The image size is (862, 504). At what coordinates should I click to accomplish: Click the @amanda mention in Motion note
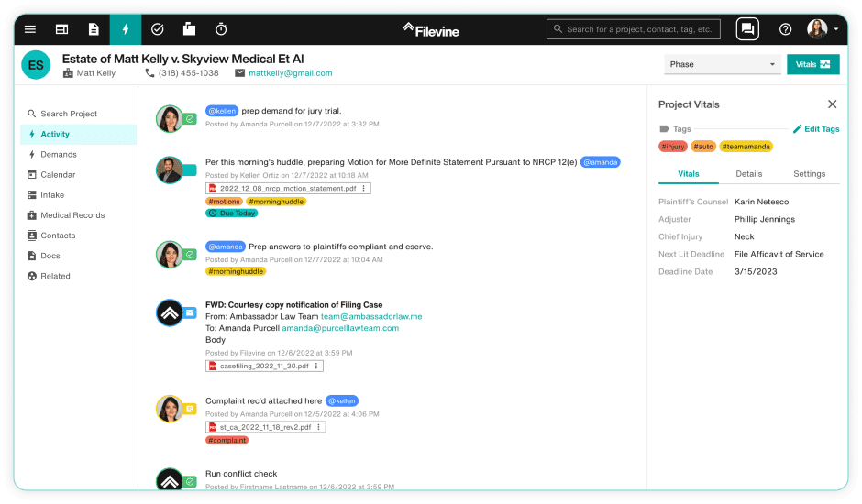pos(601,162)
